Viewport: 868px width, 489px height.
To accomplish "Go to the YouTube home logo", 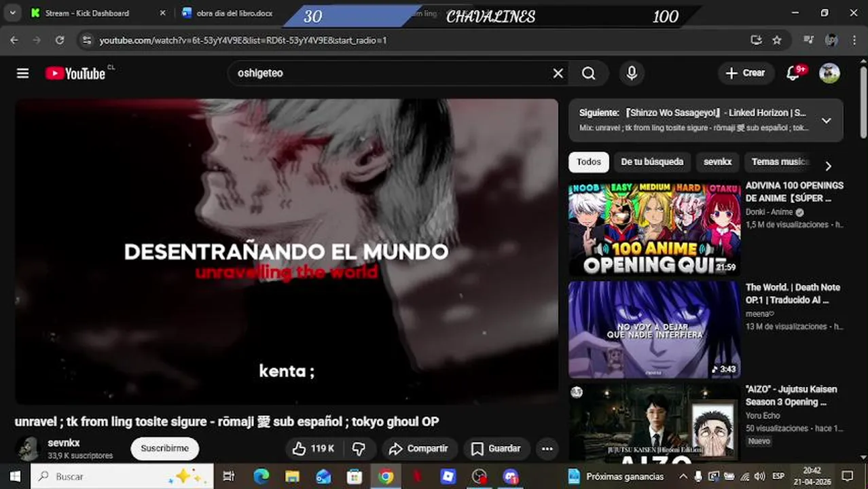I will [75, 73].
